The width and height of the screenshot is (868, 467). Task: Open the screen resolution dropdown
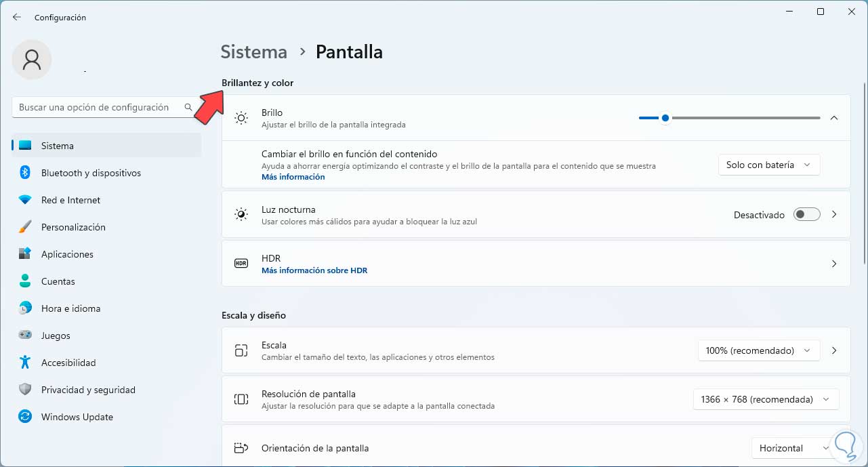point(766,399)
